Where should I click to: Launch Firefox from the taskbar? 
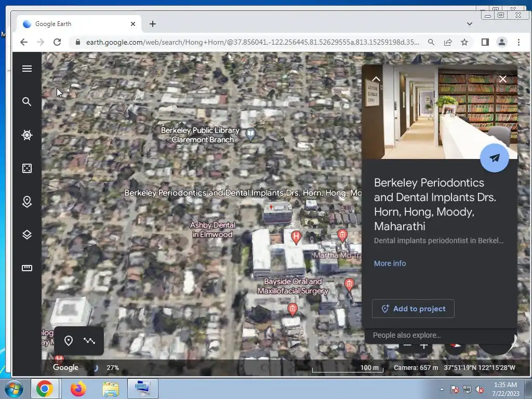coord(78,389)
